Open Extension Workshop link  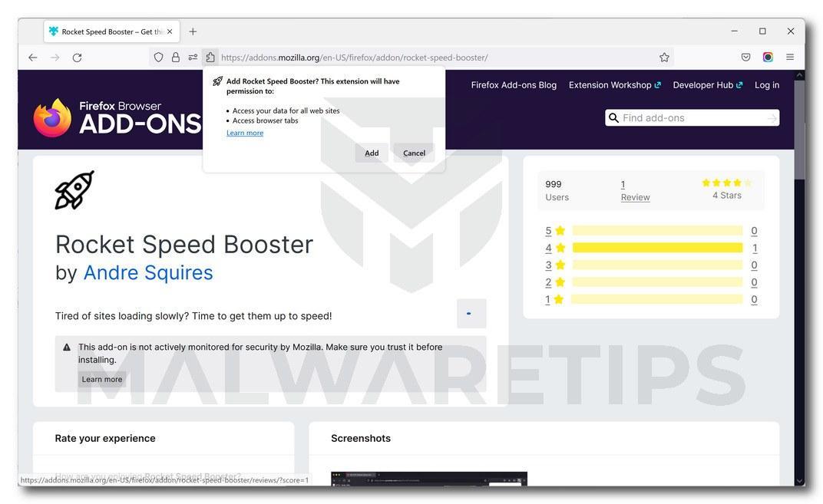(x=615, y=85)
